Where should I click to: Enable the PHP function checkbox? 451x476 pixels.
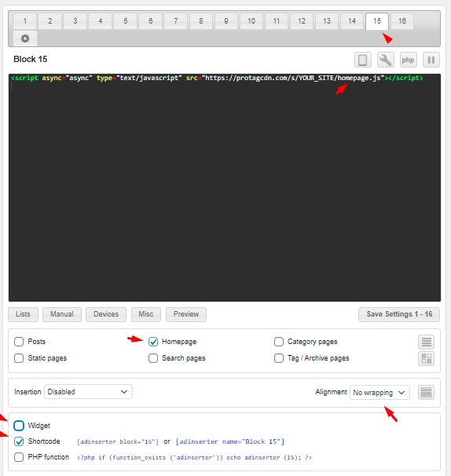[x=19, y=457]
